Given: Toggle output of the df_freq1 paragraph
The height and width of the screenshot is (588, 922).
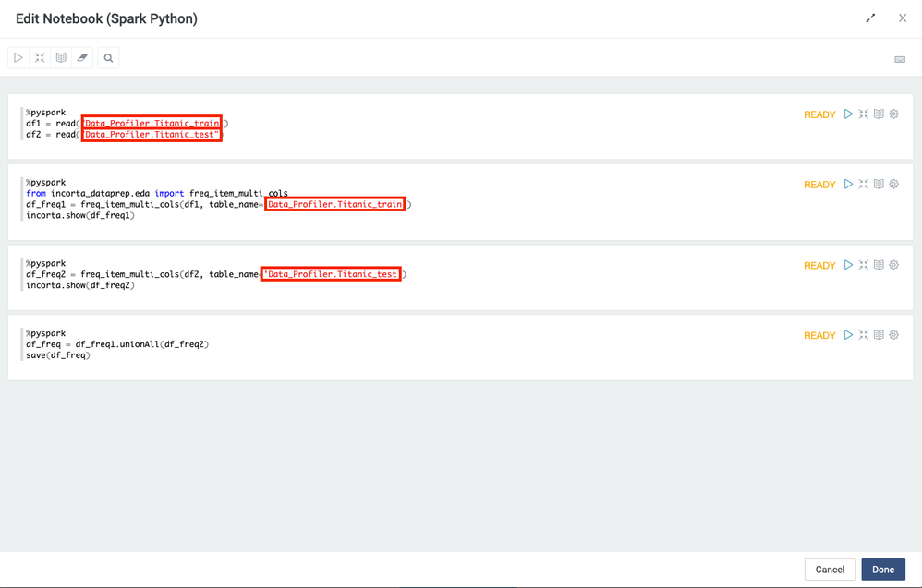Looking at the screenshot, I should [x=879, y=185].
